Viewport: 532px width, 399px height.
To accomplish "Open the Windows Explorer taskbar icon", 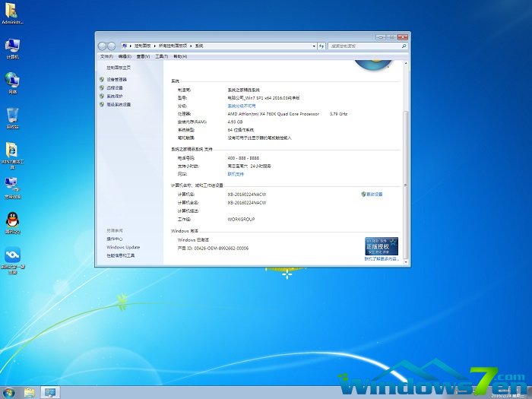I will pos(30,392).
